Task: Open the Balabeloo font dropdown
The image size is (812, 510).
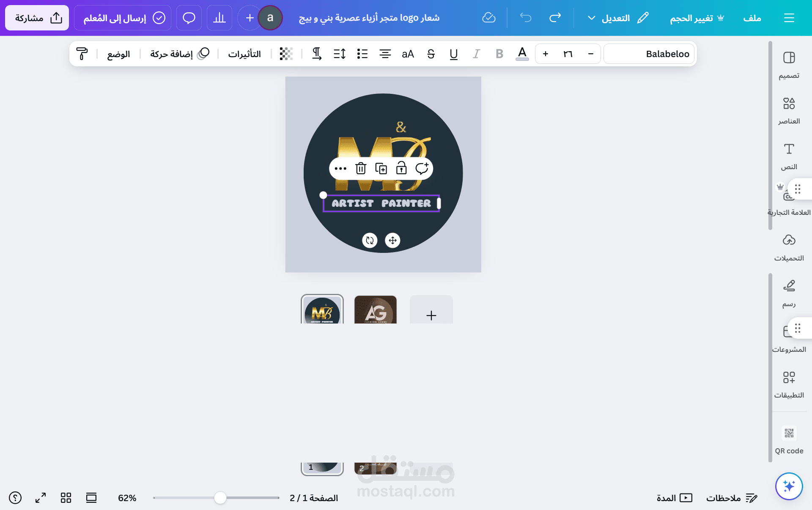Action: pyautogui.click(x=649, y=54)
